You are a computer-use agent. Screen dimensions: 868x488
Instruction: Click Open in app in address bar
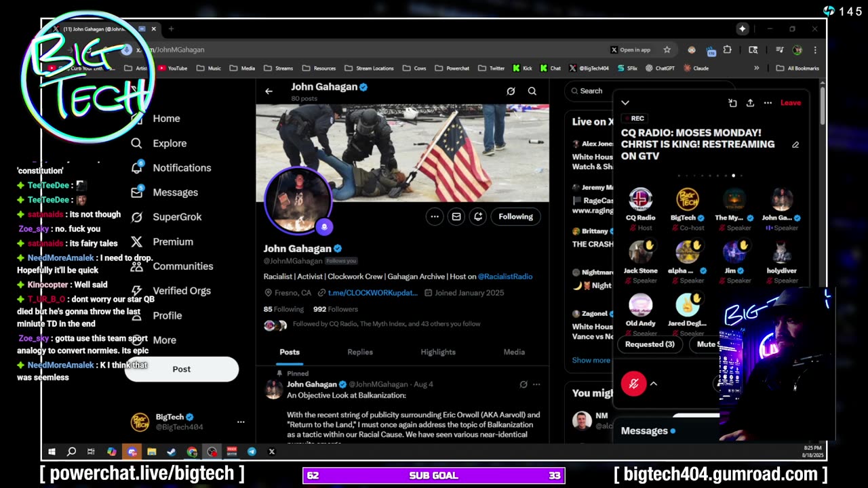[x=631, y=49]
